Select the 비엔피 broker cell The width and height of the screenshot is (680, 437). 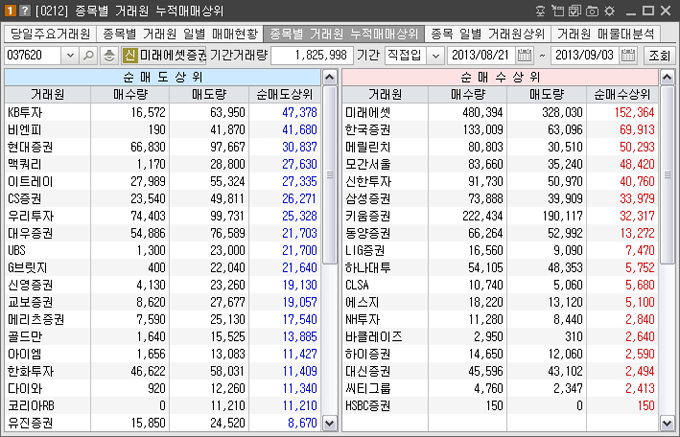coord(48,130)
